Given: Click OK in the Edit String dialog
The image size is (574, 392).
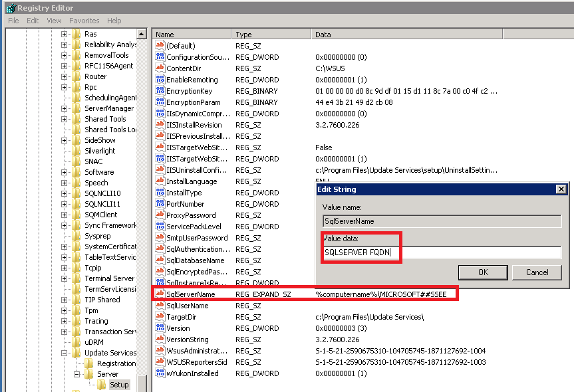Looking at the screenshot, I should coord(482,272).
